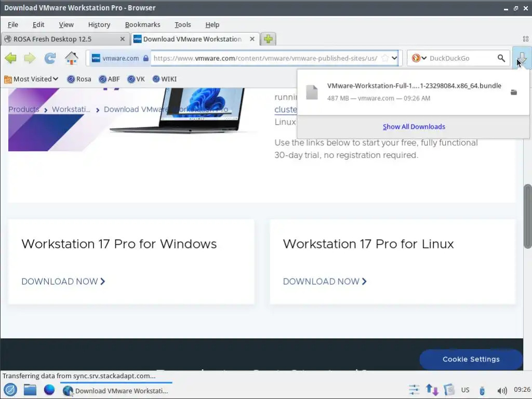Click the page vertical scrollbar thumb

click(528, 217)
